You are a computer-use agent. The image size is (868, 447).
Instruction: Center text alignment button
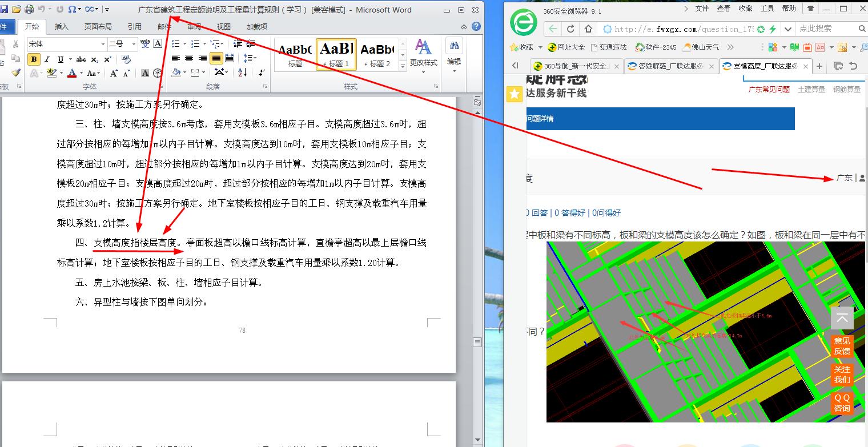point(189,58)
